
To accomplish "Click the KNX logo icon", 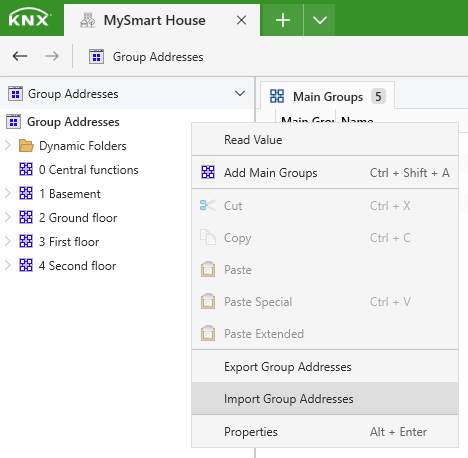I will (29, 18).
